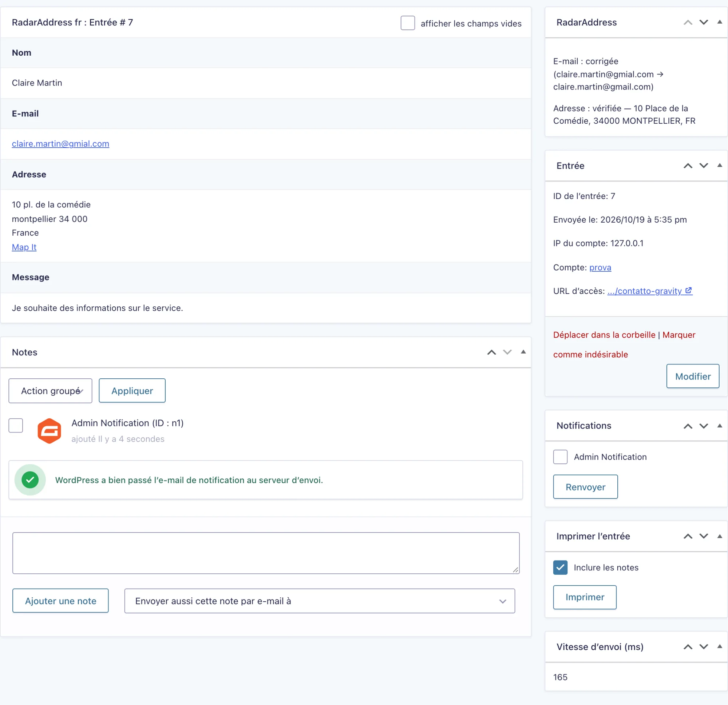Check Admin Notification in the Notifications panel
This screenshot has width=728, height=705.
point(560,457)
